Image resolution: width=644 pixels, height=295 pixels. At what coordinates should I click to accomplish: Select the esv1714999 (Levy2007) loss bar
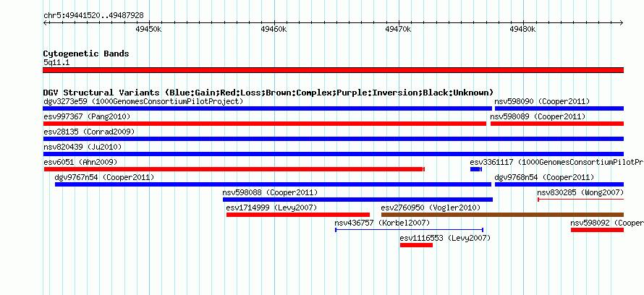298,215
